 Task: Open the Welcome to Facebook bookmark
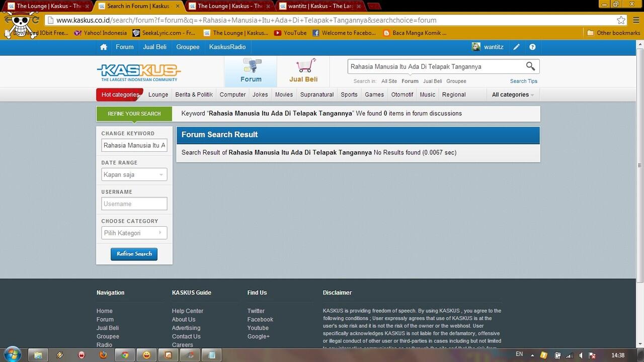coord(344,33)
